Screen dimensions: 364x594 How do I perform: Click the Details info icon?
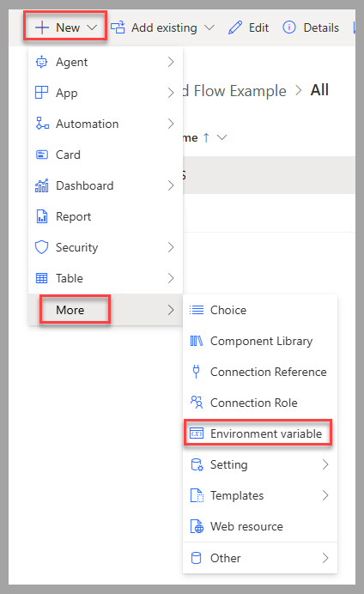coord(289,27)
